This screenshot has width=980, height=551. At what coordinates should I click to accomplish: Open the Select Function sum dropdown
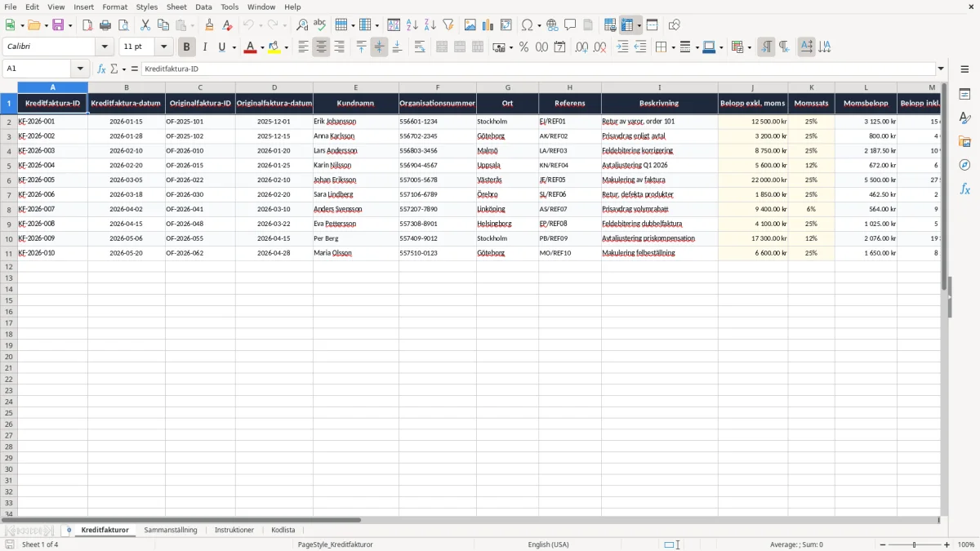click(123, 69)
